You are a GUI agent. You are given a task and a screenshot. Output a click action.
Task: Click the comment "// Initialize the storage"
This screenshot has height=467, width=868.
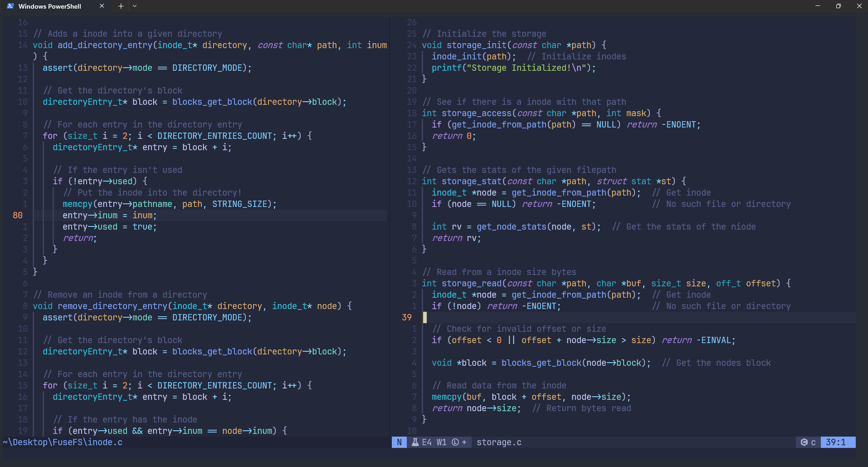coord(484,34)
